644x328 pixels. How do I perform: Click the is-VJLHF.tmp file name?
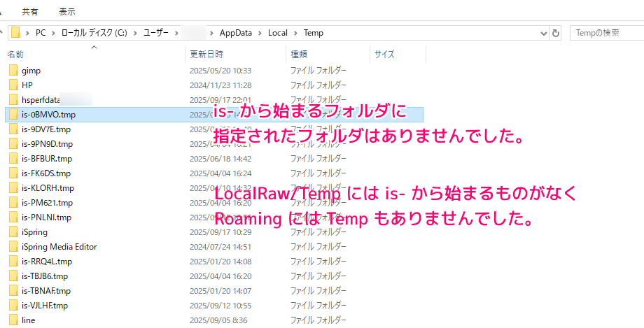point(45,306)
